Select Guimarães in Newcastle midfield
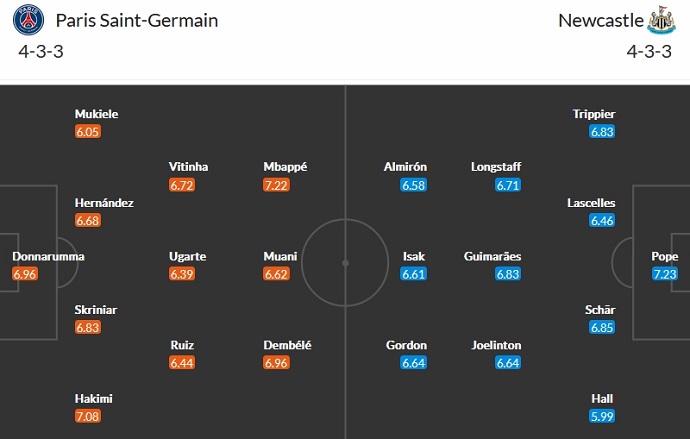This screenshot has height=439, width=690. coord(492,256)
